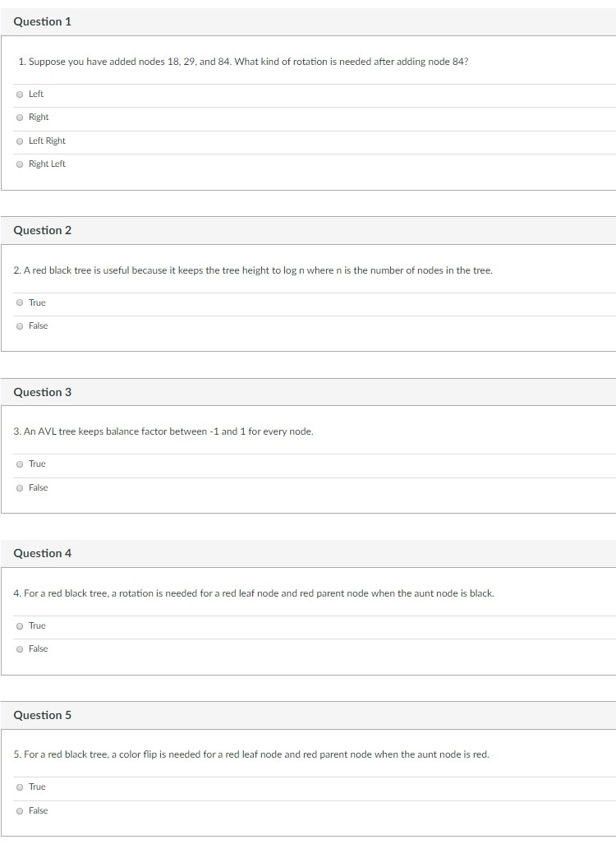The height and width of the screenshot is (844, 616).
Task: Select 'Left' rotation option in Question 1
Action: [x=18, y=94]
